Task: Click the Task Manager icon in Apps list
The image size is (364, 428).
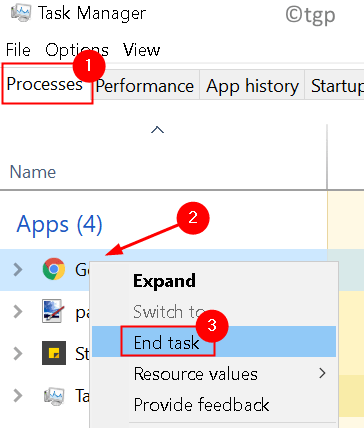Action: (54, 395)
